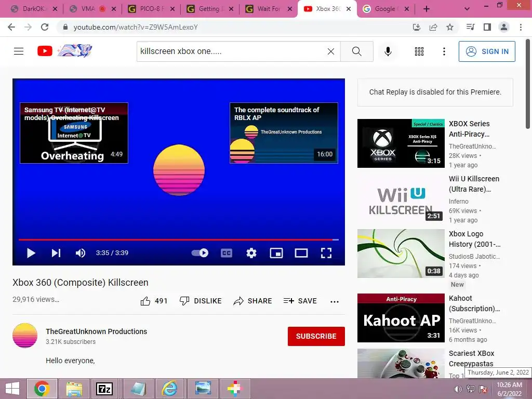Open Kahoot (Subscription) video title
532x399 pixels.
click(x=474, y=303)
